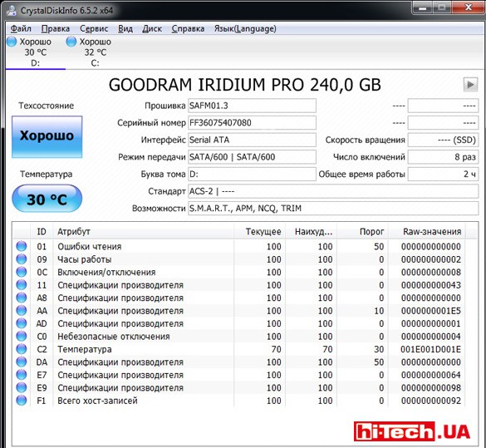Click the 30 °C temperature button
The image size is (486, 448).
[47, 199]
